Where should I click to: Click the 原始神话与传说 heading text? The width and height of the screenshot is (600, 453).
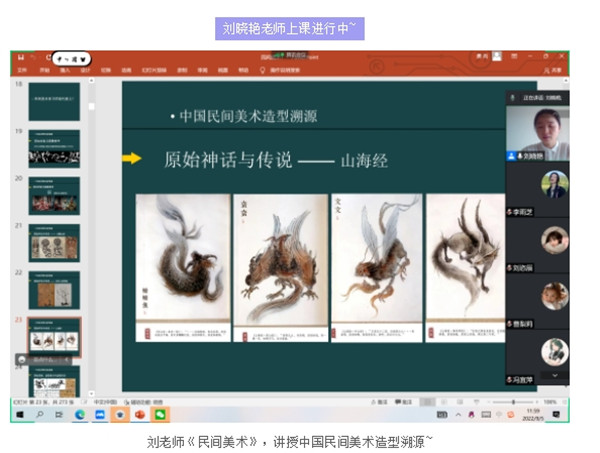click(228, 160)
